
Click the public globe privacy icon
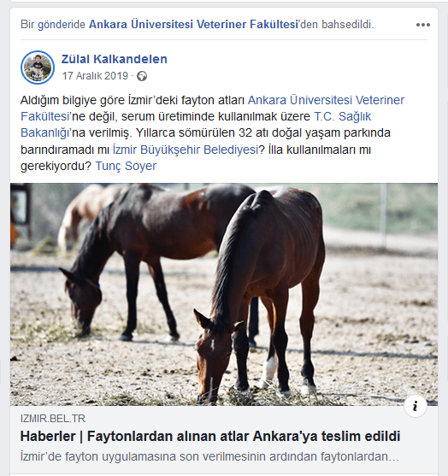pos(142,76)
